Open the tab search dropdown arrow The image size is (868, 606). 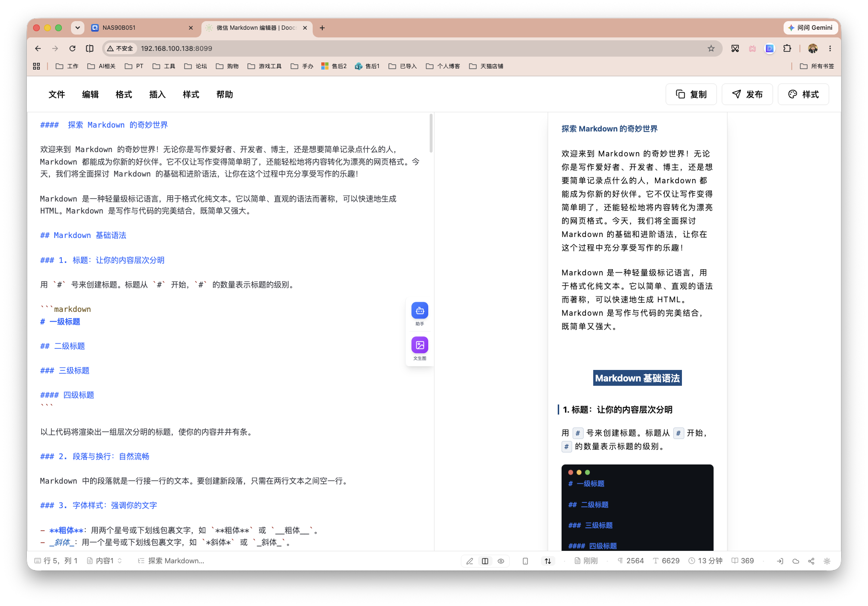[78, 28]
